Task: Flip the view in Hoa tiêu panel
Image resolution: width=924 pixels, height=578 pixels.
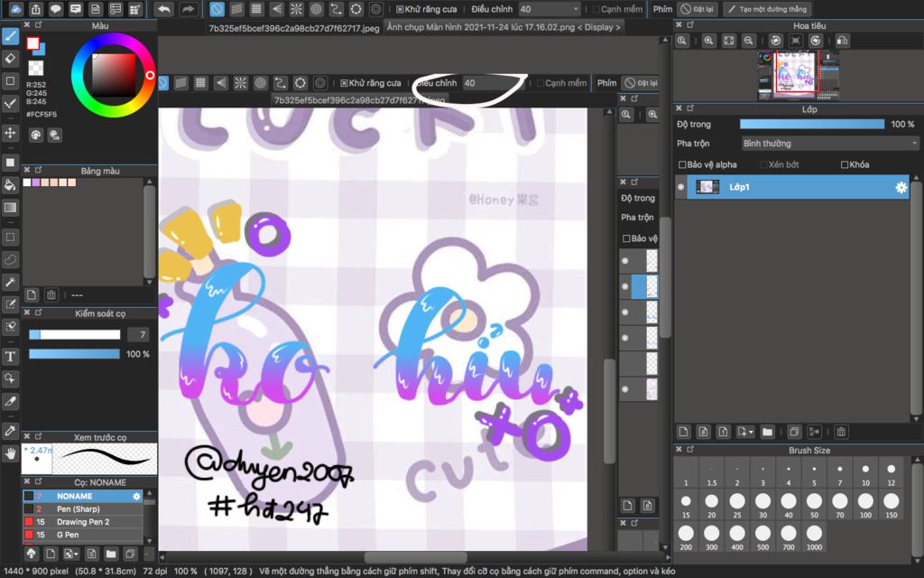Action: coord(842,41)
